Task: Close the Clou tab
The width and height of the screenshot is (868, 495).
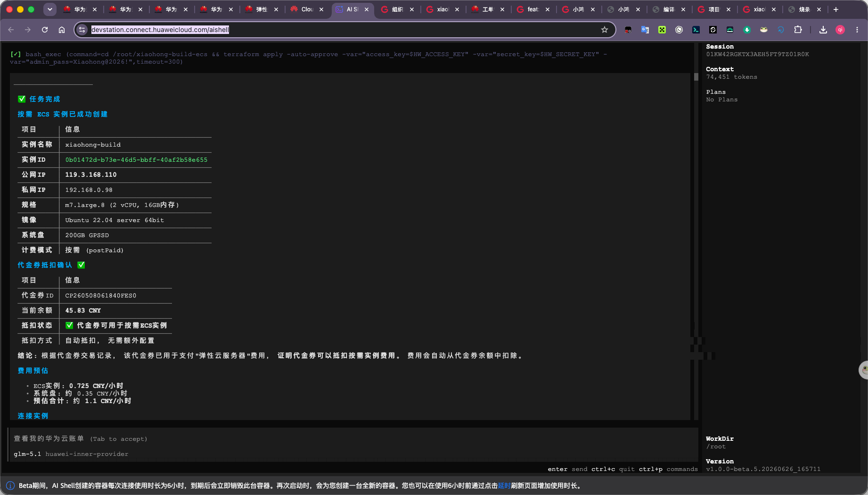Action: click(321, 9)
